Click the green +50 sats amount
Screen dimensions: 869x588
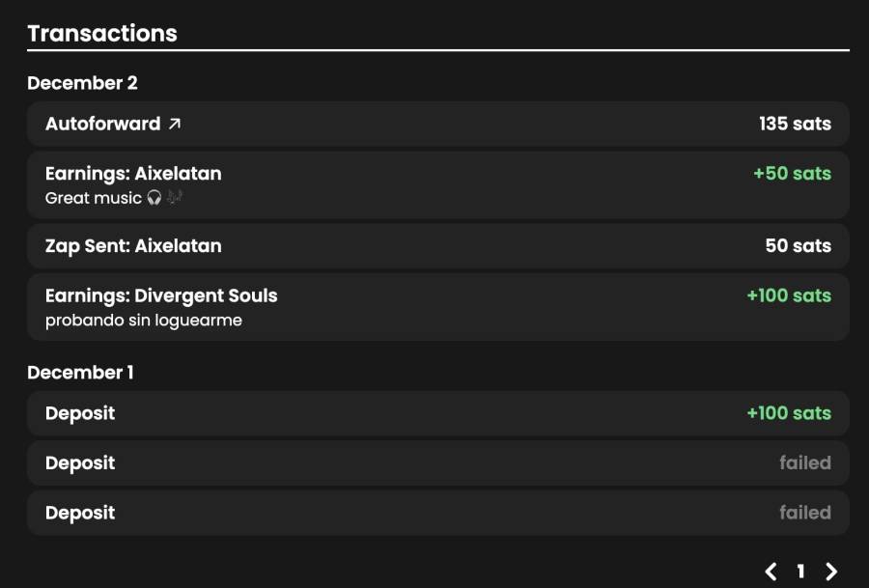(x=792, y=174)
